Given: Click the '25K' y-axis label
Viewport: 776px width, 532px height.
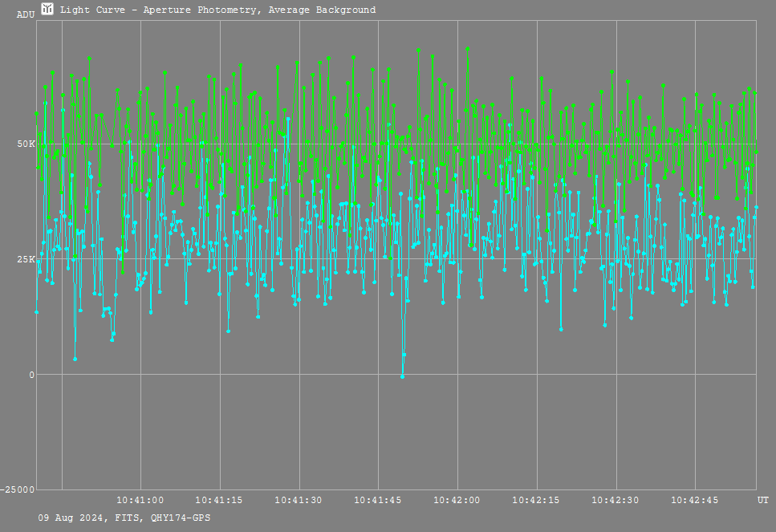Looking at the screenshot, I should tap(26, 259).
